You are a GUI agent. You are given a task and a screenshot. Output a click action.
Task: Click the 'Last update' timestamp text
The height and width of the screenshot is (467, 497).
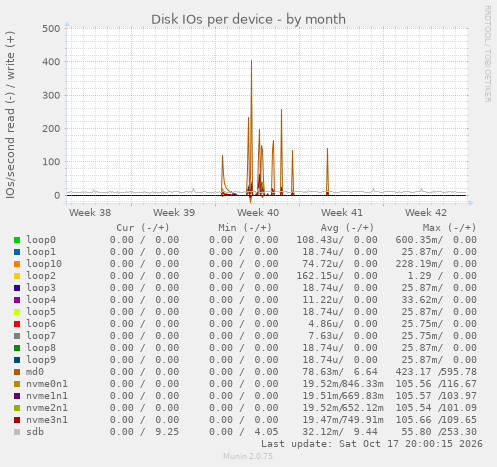pyautogui.click(x=372, y=444)
